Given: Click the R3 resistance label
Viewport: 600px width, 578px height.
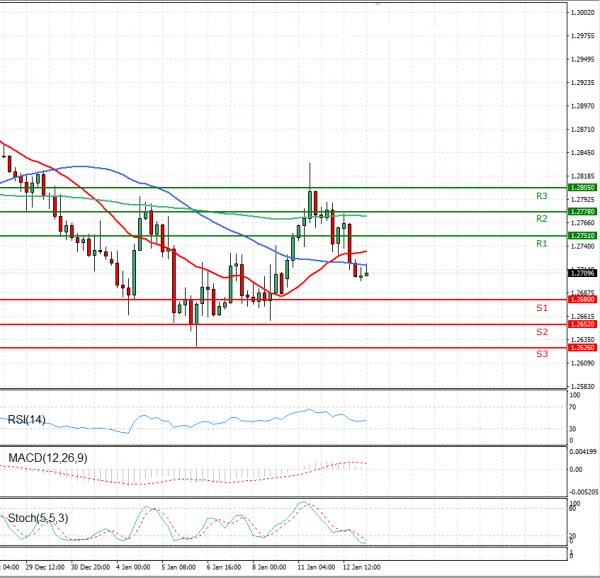Looking at the screenshot, I should (x=540, y=196).
